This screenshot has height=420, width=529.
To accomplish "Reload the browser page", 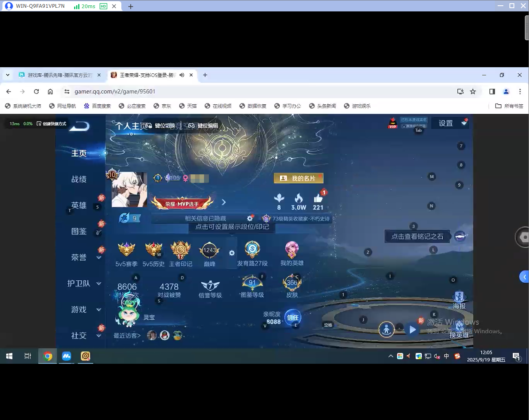I will coord(36,92).
